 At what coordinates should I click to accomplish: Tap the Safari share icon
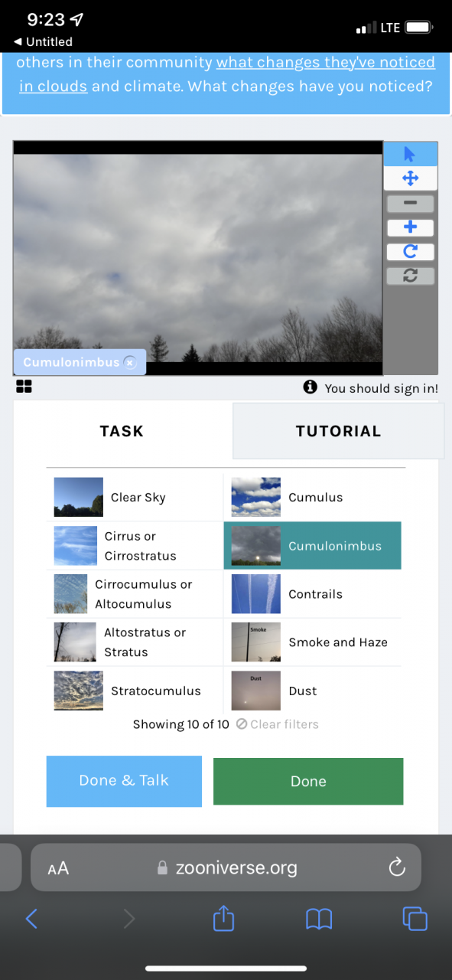[223, 918]
